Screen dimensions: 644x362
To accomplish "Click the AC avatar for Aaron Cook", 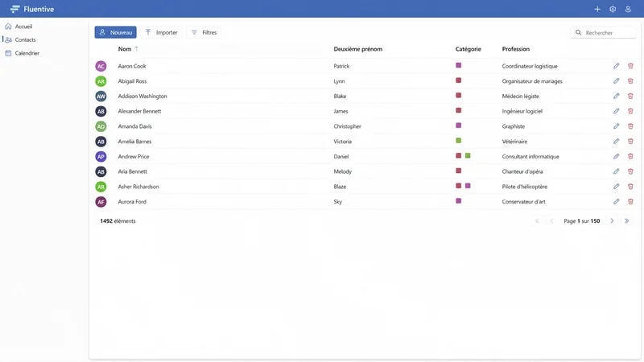I will pyautogui.click(x=101, y=66).
